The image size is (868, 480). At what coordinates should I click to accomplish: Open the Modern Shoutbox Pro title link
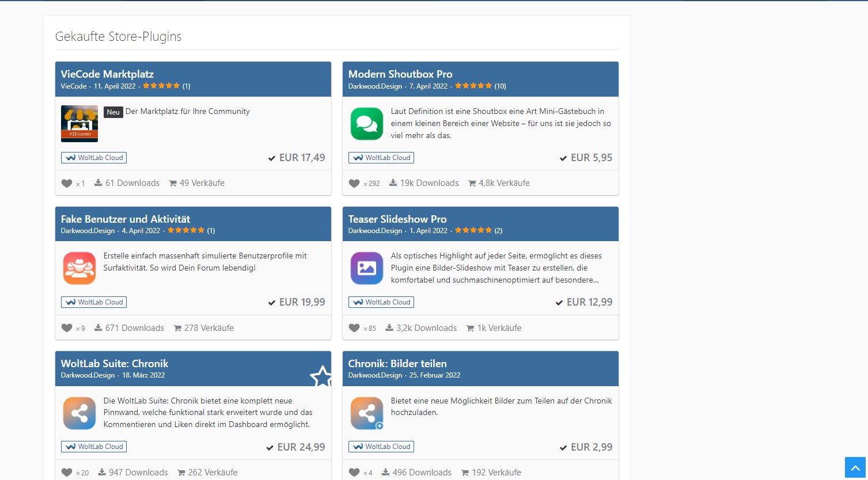[x=400, y=74]
